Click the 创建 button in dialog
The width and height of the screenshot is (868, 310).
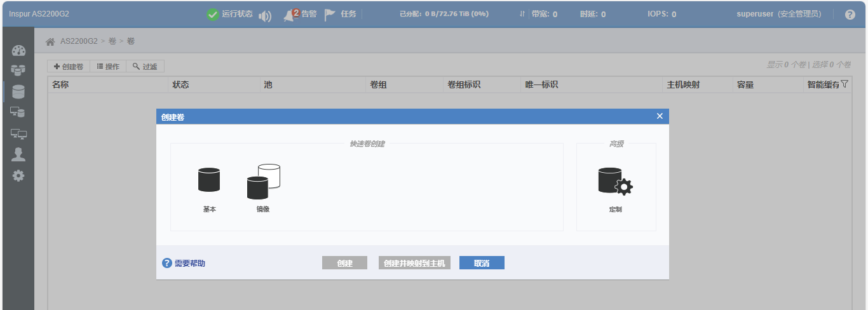pos(344,263)
